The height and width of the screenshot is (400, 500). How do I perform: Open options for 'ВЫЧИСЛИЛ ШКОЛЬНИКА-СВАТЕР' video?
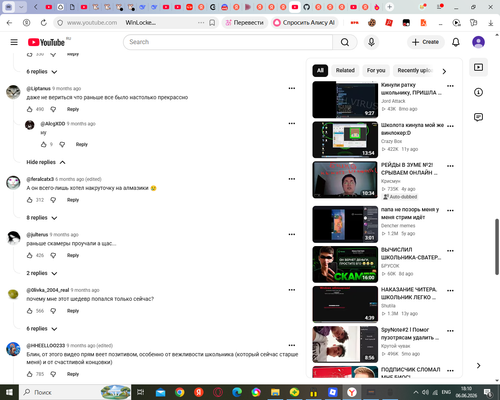point(450,251)
